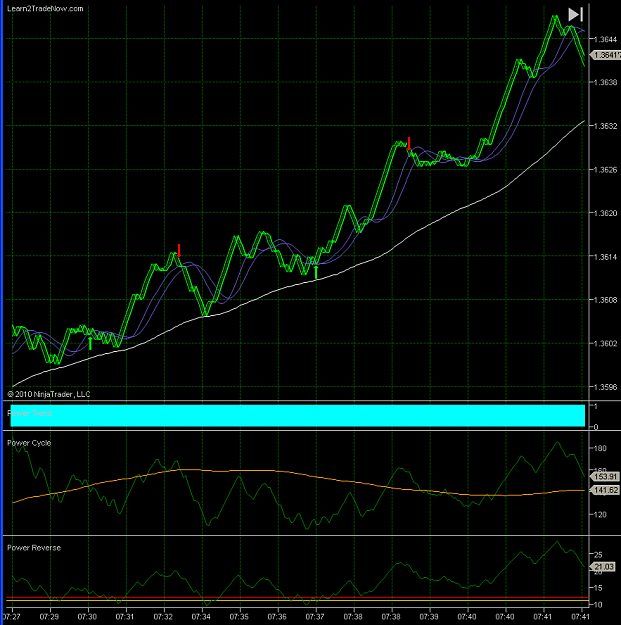
Task: Click the 07:36 time axis label
Action: 277,617
